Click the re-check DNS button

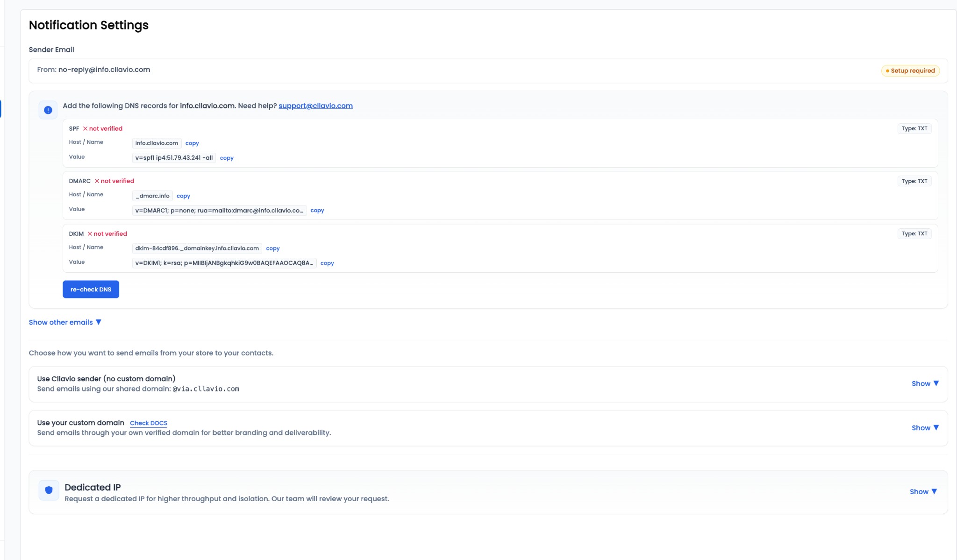click(x=91, y=289)
